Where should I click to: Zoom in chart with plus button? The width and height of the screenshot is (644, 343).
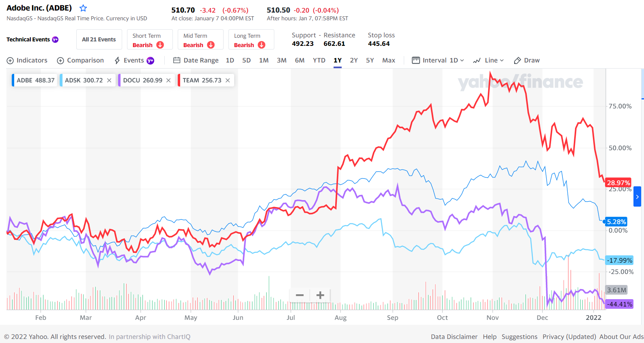320,295
